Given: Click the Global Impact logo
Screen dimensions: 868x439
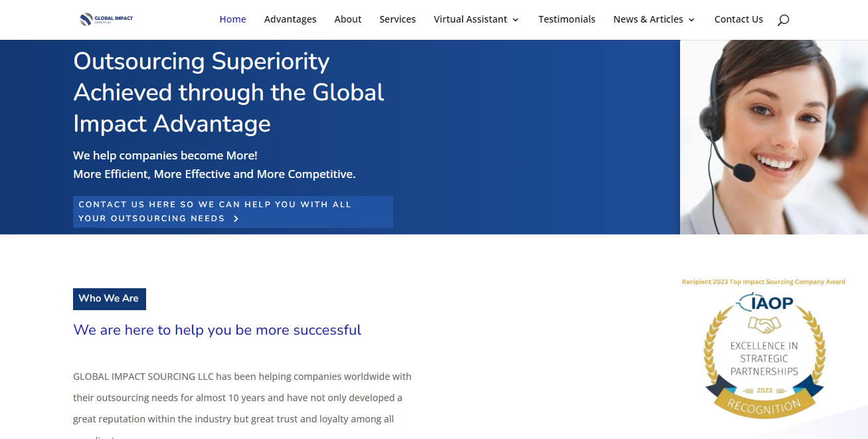Looking at the screenshot, I should coord(106,19).
